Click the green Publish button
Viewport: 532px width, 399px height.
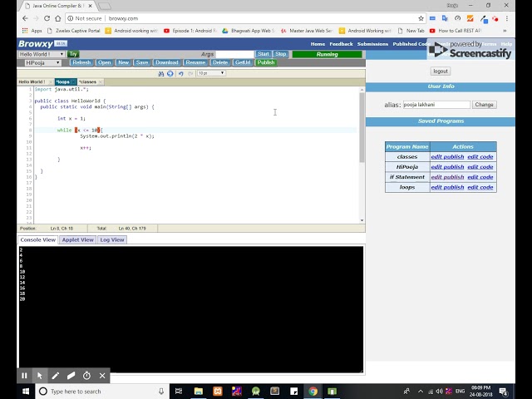[x=266, y=62]
